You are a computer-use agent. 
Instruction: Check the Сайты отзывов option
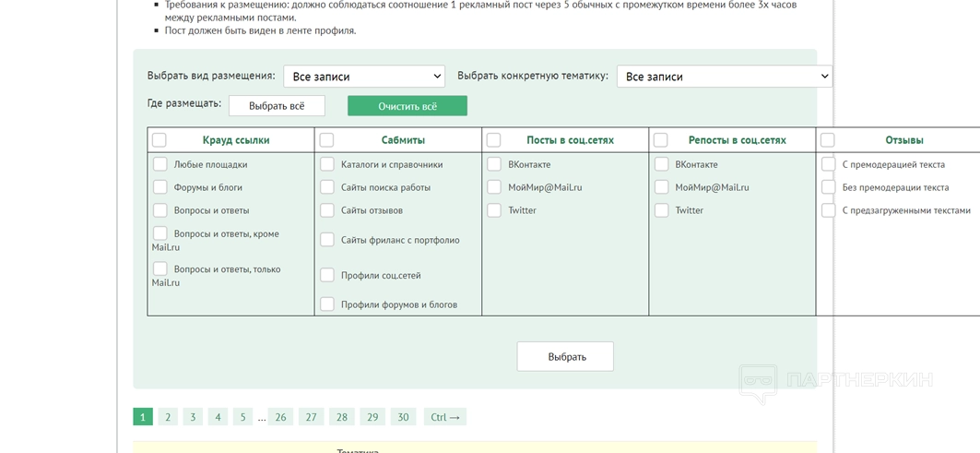click(x=327, y=210)
